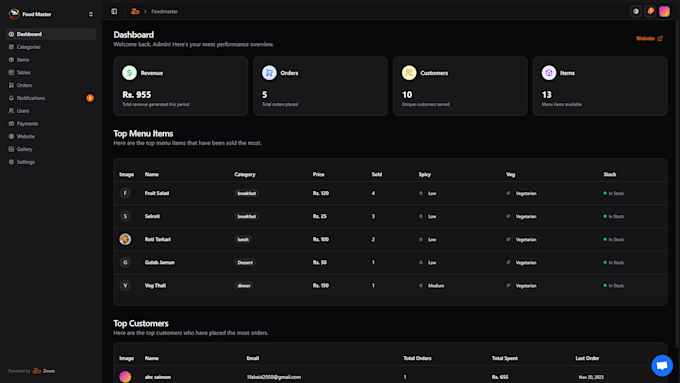Click the page vertical scrollbar
680x383 pixels.
(x=678, y=184)
